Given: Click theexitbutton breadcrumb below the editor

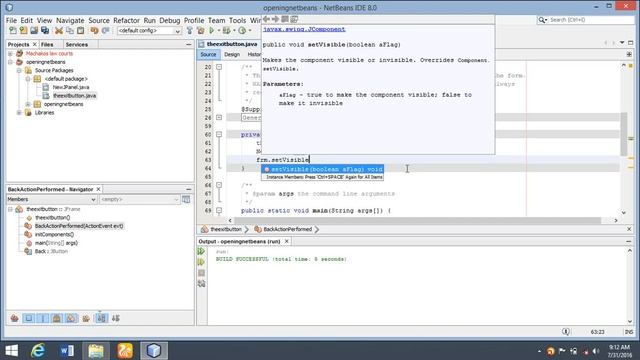Looking at the screenshot, I should click(x=226, y=229).
